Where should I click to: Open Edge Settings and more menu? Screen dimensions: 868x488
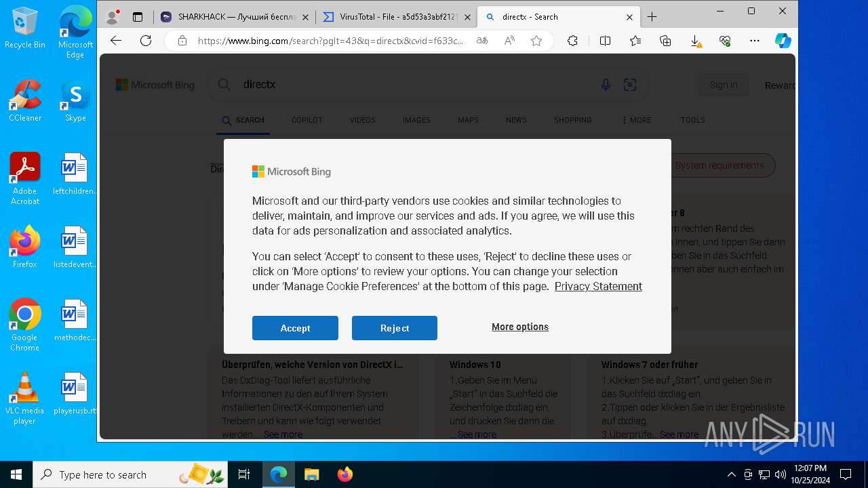755,41
